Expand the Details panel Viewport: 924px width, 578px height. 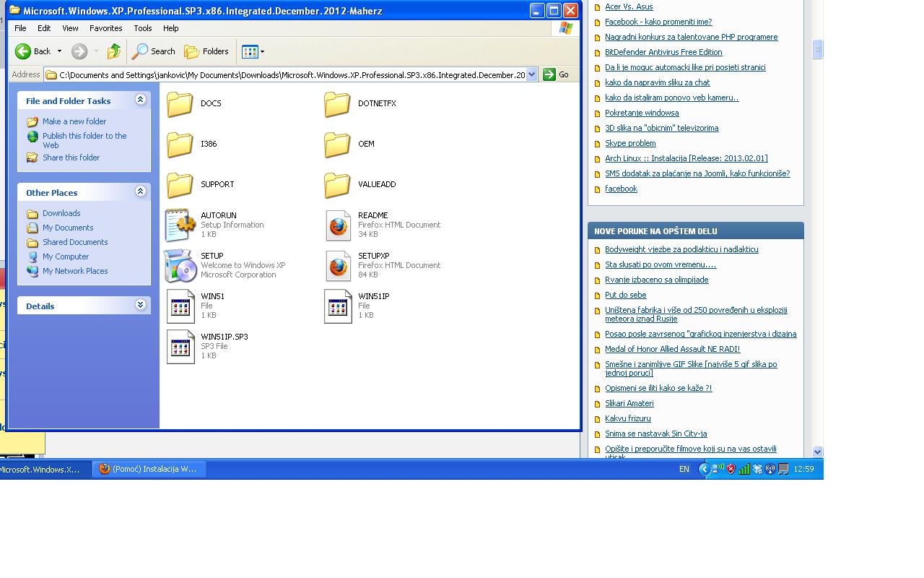pos(141,305)
